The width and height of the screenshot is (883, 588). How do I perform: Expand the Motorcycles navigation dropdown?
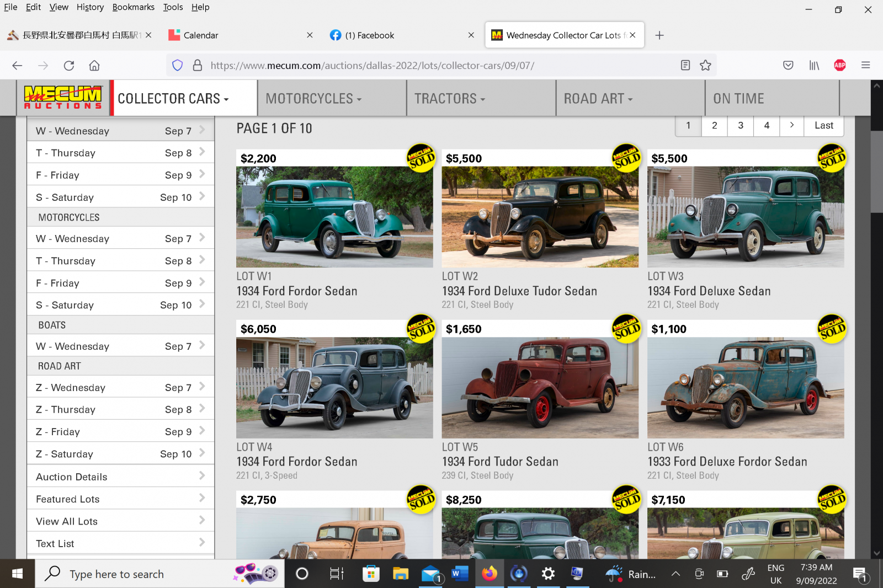(x=313, y=99)
